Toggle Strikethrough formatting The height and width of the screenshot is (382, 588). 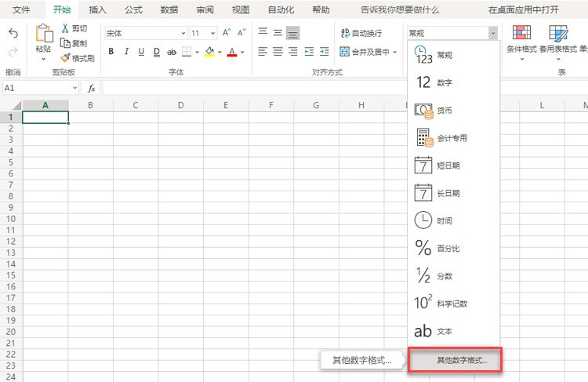(x=172, y=52)
